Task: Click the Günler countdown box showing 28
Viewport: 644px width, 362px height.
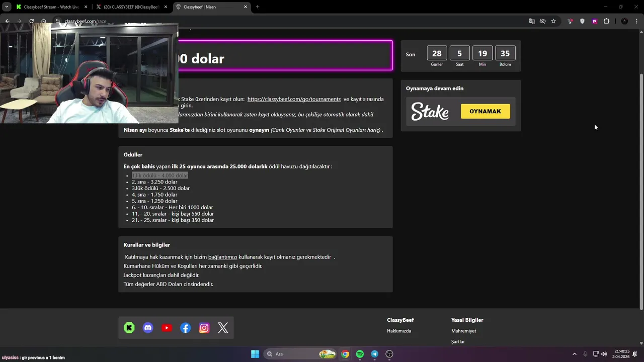Action: point(437,53)
